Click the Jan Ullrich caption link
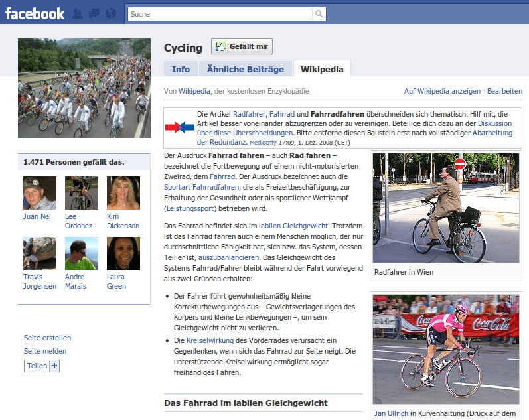Image resolution: width=529 pixels, height=420 pixels. (391, 413)
